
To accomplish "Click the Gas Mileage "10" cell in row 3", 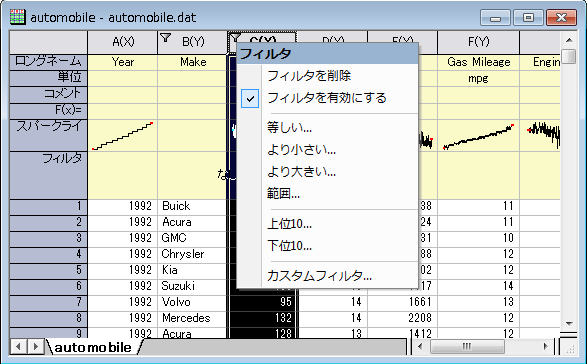I will tap(478, 238).
